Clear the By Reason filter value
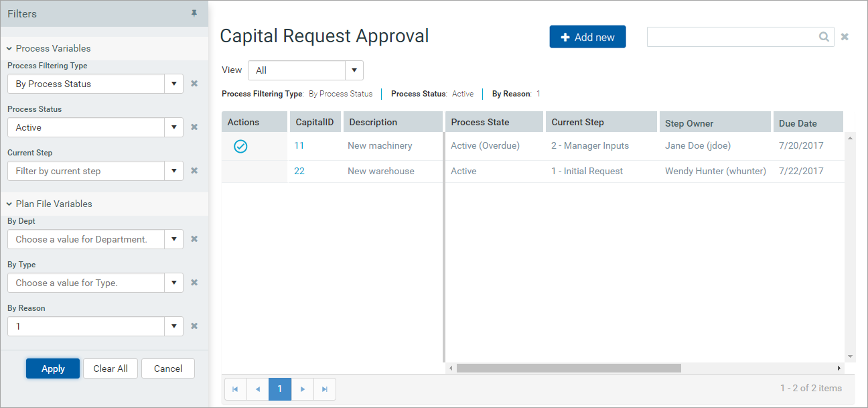868x408 pixels. point(194,326)
